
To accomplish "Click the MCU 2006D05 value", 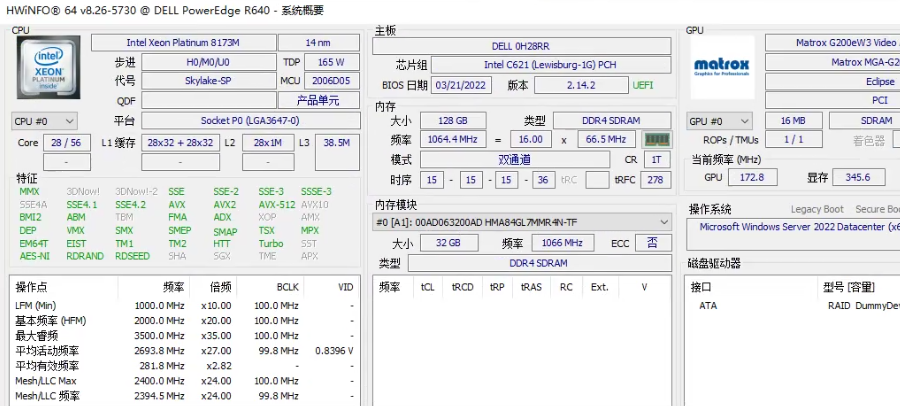I will click(332, 81).
